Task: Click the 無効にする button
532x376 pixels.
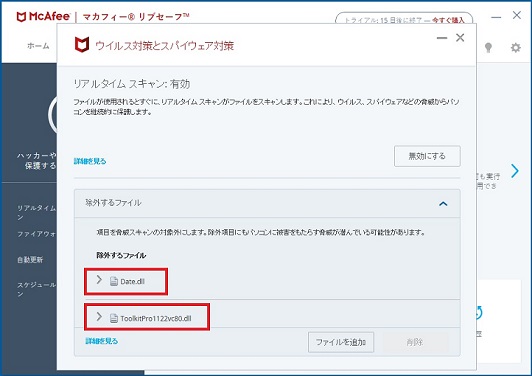Action: [x=427, y=156]
